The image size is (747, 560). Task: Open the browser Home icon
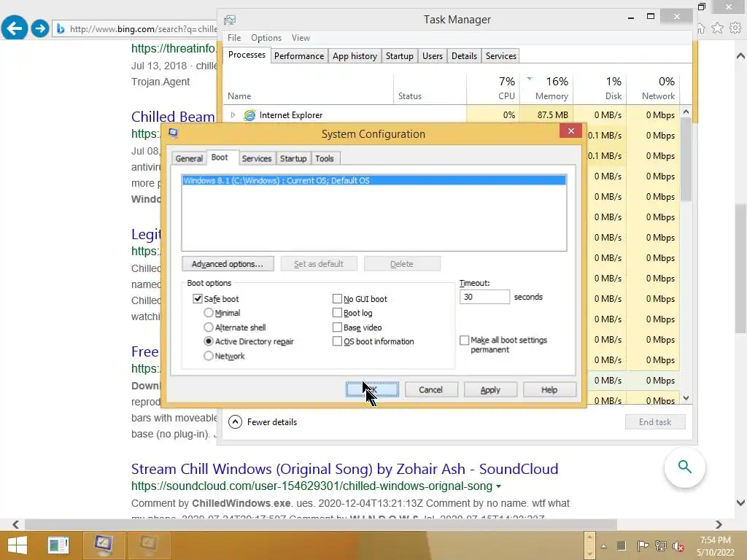[701, 28]
